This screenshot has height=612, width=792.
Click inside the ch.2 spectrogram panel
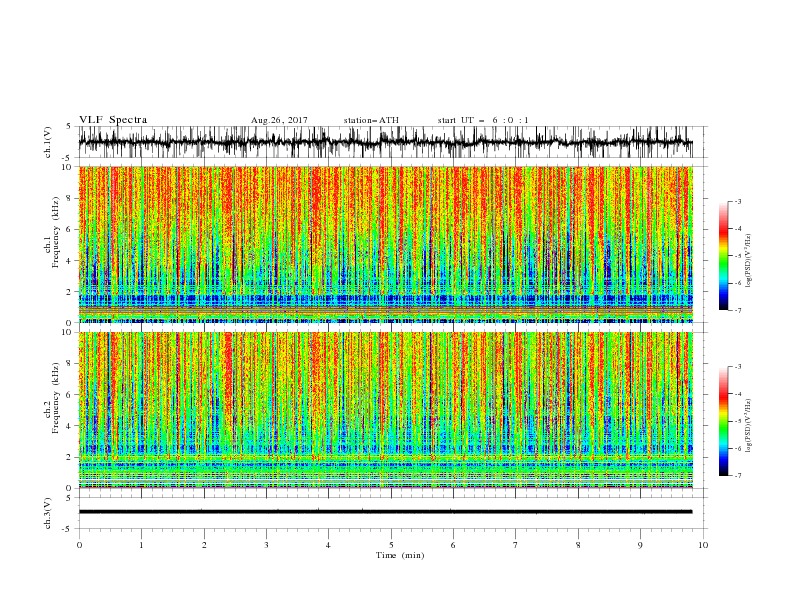(385, 410)
